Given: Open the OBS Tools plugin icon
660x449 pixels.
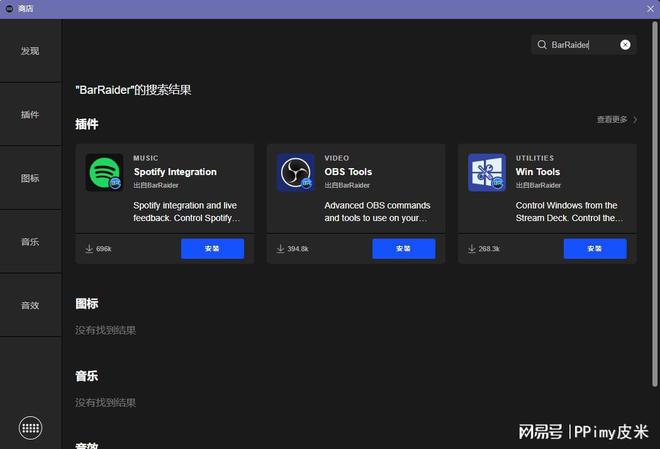Looking at the screenshot, I should pyautogui.click(x=295, y=173).
